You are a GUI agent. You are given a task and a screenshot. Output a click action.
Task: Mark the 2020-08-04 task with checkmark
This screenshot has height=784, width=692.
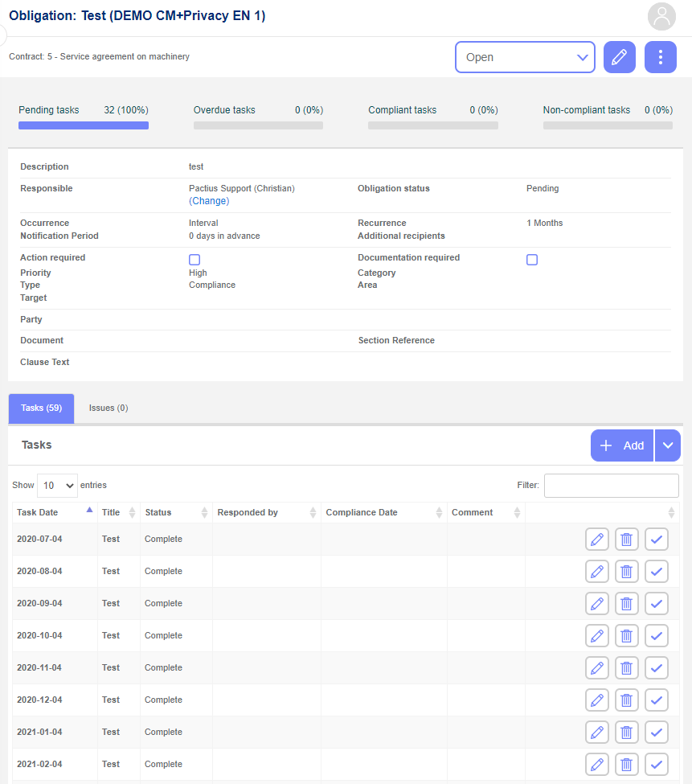pos(657,571)
